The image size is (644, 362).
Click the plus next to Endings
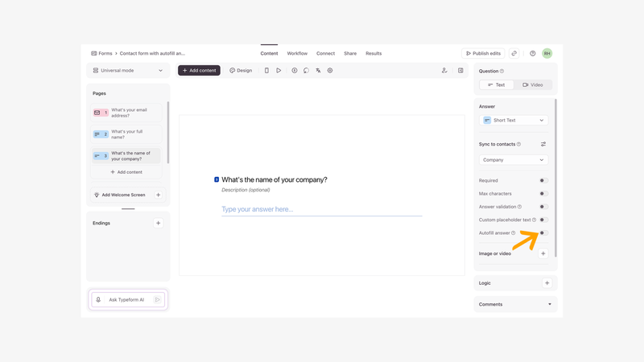[x=158, y=224]
